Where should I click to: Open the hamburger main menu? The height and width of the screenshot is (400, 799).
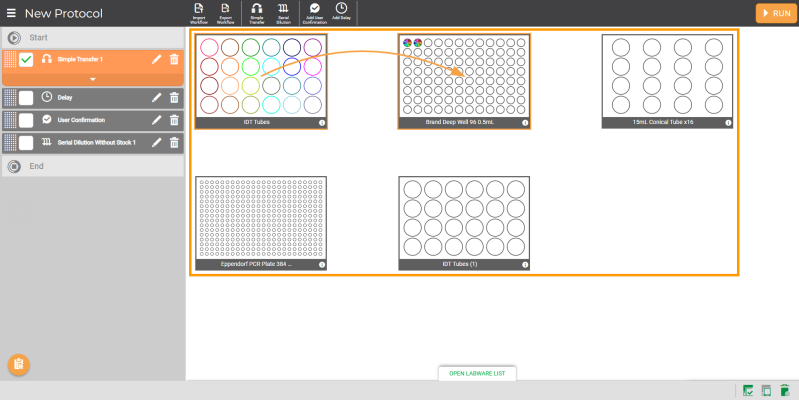pos(11,13)
